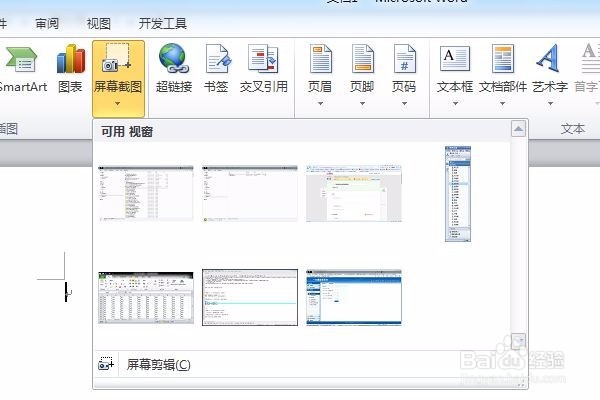The height and width of the screenshot is (400, 600).
Task: Open the 审阅 ribbon tab
Action: 47,24
